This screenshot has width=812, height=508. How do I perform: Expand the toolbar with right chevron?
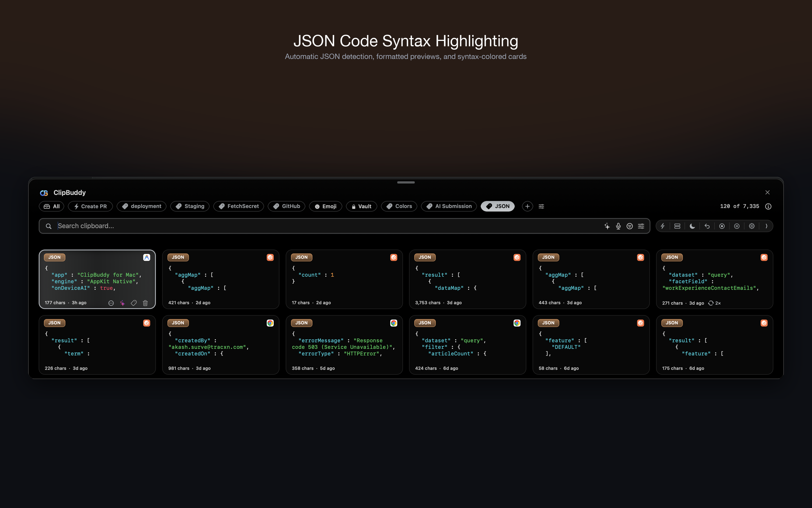766,226
